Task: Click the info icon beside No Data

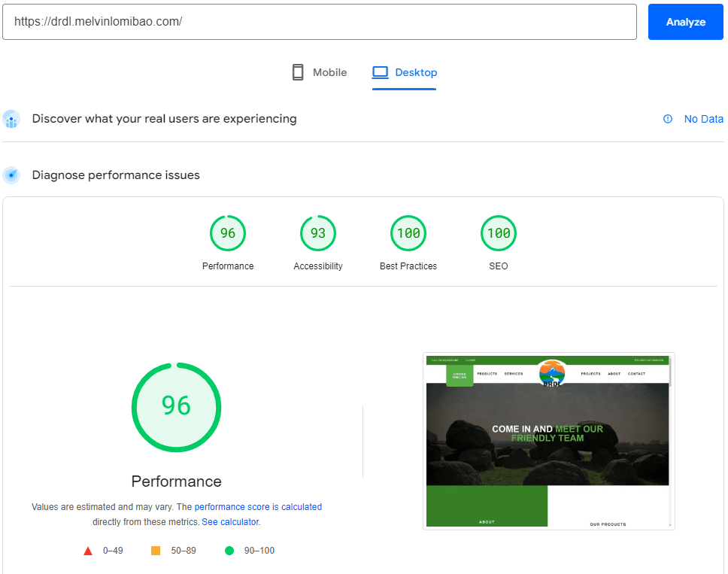Action: pos(667,119)
